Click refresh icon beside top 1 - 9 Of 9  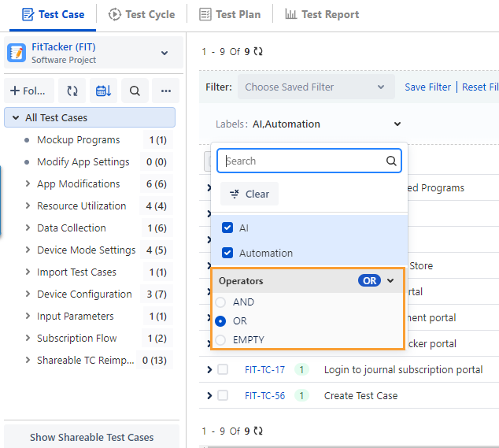[x=258, y=51]
